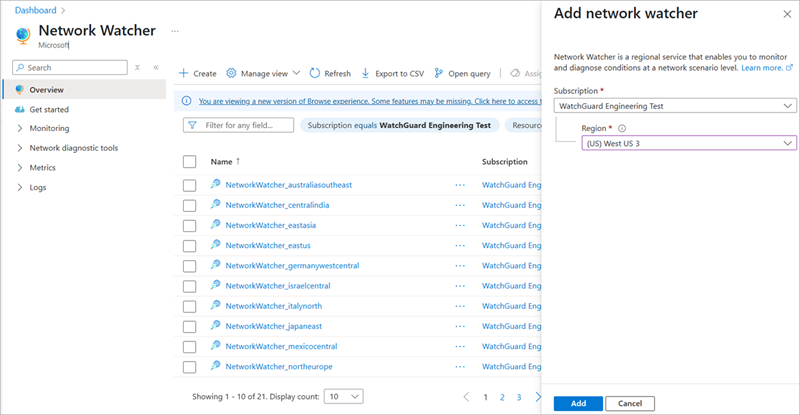The width and height of the screenshot is (800, 415).
Task: Check the NetworkWatcher_centralindia row checkbox
Action: click(189, 205)
